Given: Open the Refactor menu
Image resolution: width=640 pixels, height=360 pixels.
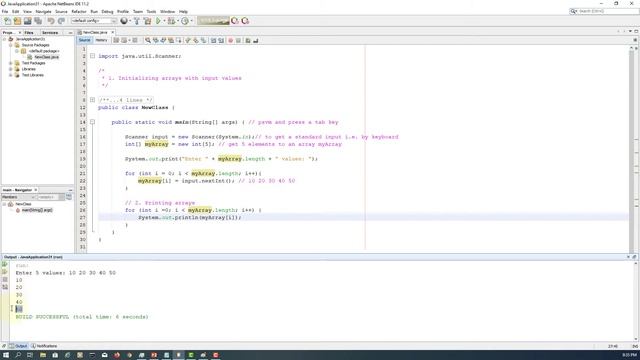Looking at the screenshot, I should 79,11.
